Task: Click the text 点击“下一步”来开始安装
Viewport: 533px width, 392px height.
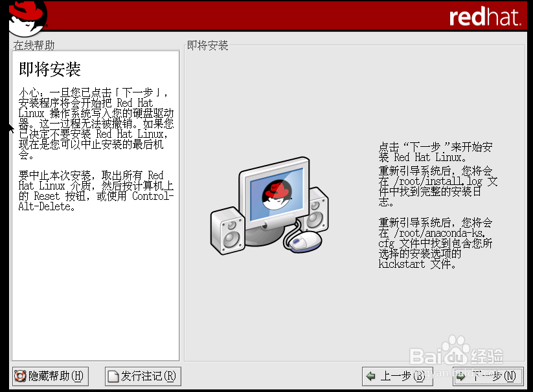Action: (435, 152)
